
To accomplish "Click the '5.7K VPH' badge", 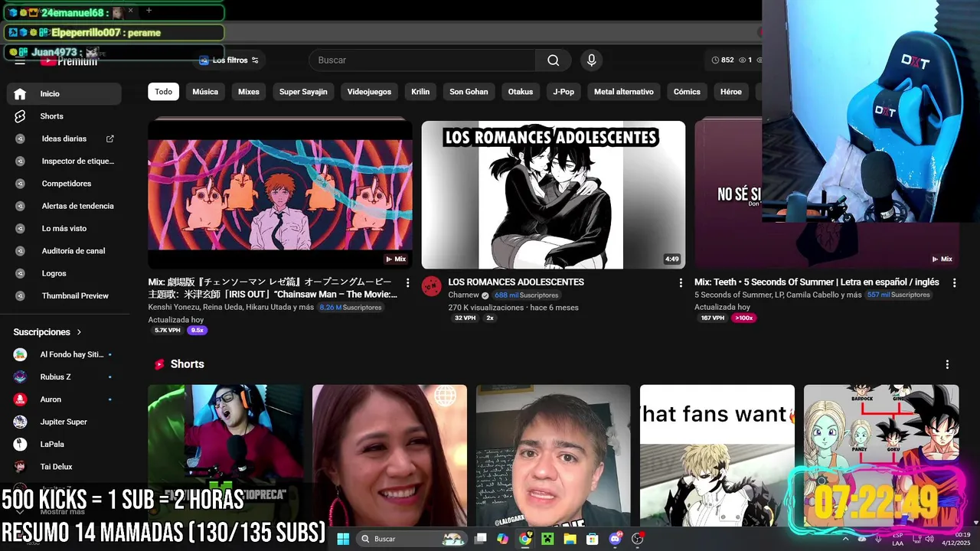I will tap(167, 330).
